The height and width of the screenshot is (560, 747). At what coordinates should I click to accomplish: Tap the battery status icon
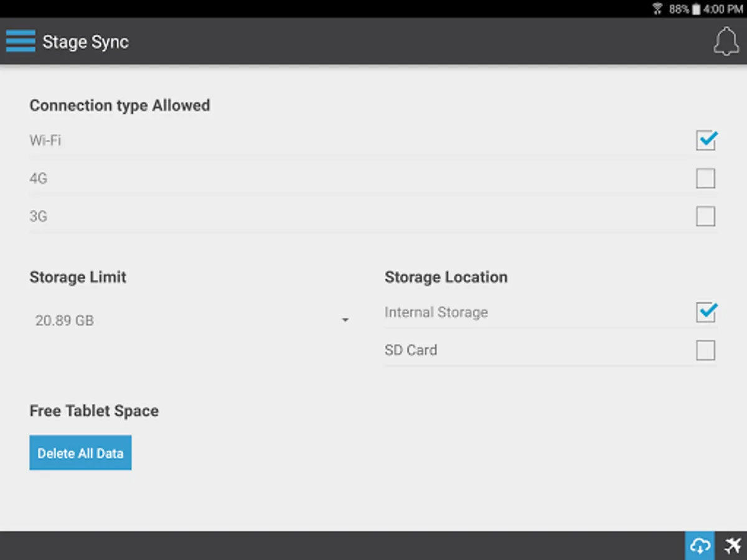(x=696, y=9)
